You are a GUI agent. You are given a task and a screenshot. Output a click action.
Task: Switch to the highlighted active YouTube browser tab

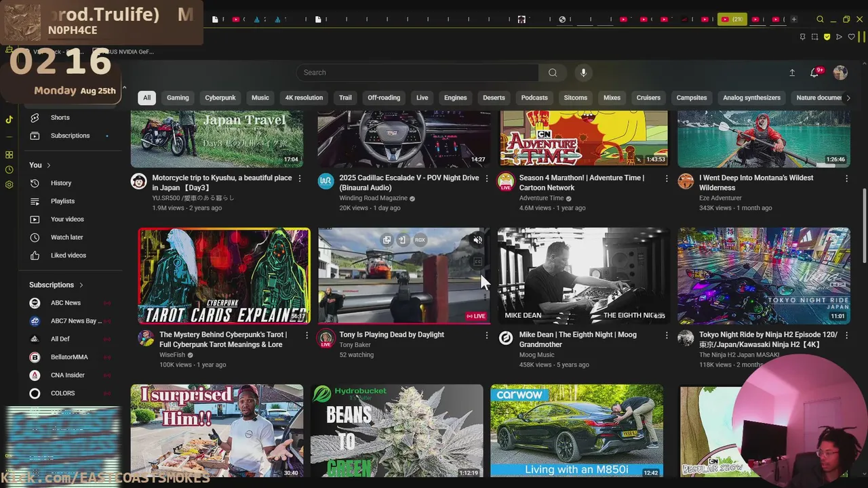732,19
